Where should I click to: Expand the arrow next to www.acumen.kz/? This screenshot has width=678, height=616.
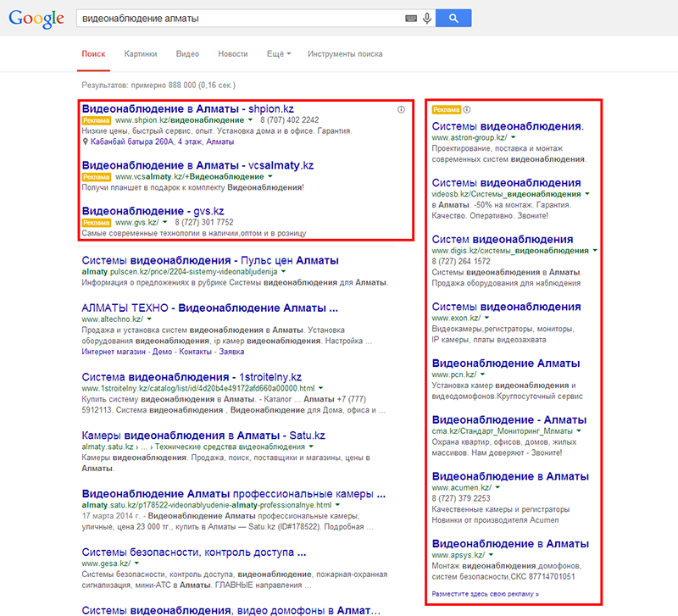pos(497,487)
